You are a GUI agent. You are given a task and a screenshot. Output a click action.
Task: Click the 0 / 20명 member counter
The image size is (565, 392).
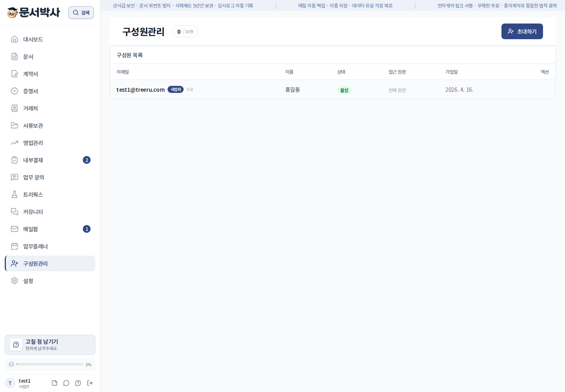click(x=185, y=32)
